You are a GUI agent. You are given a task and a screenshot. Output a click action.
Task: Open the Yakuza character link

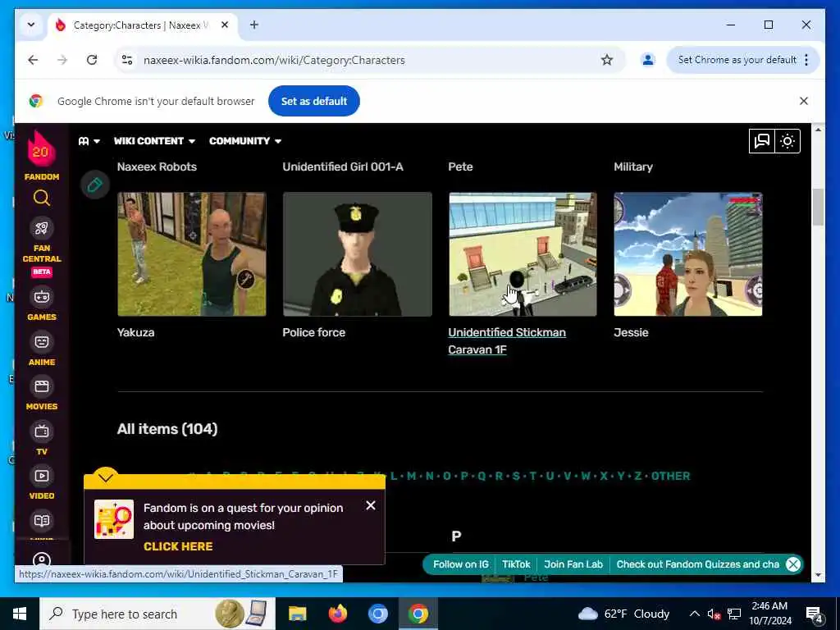pyautogui.click(x=135, y=332)
